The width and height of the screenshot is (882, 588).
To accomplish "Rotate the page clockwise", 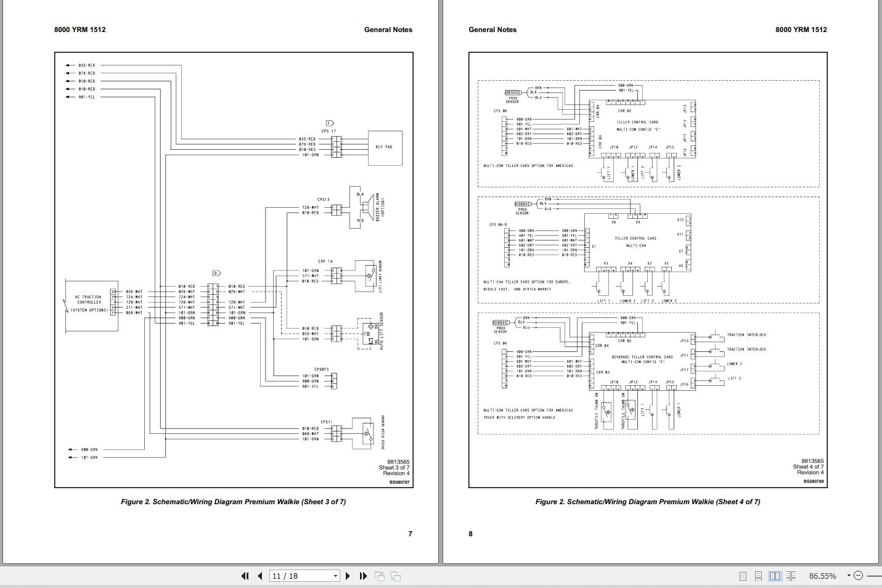I will pyautogui.click(x=395, y=576).
